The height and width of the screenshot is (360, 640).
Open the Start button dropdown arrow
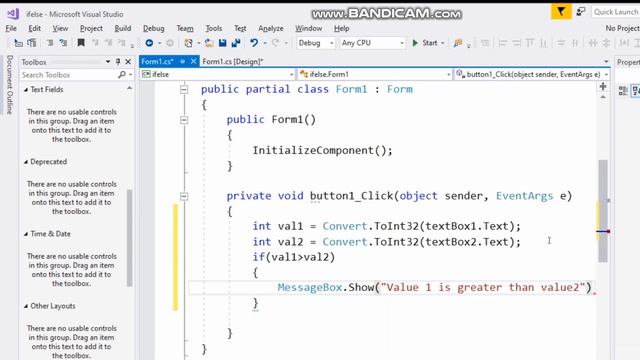442,43
